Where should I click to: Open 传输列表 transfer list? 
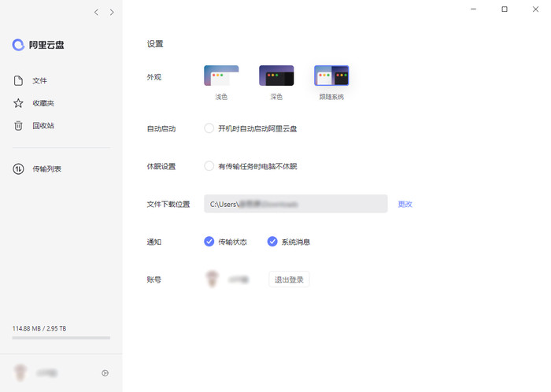click(x=46, y=169)
